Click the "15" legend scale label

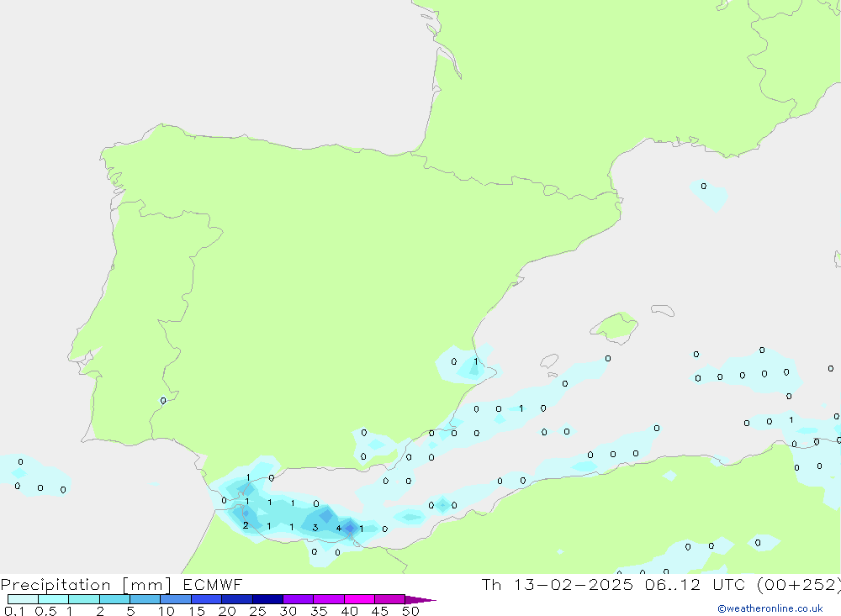[x=197, y=611]
